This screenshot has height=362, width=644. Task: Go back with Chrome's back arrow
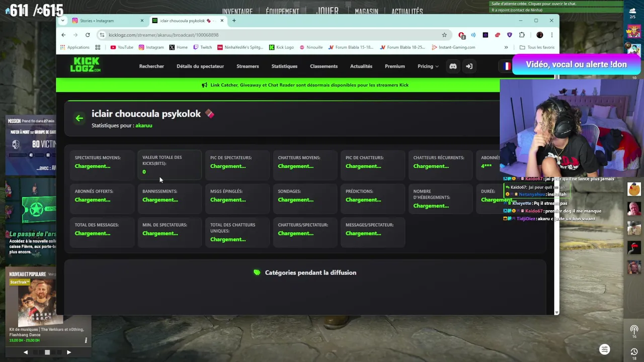[x=63, y=35]
